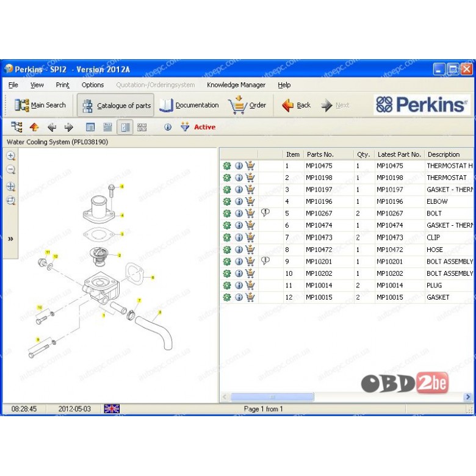Show info for MP10198 THERMOSTAT row
Viewport: 476px width, 476px height.
(x=239, y=178)
